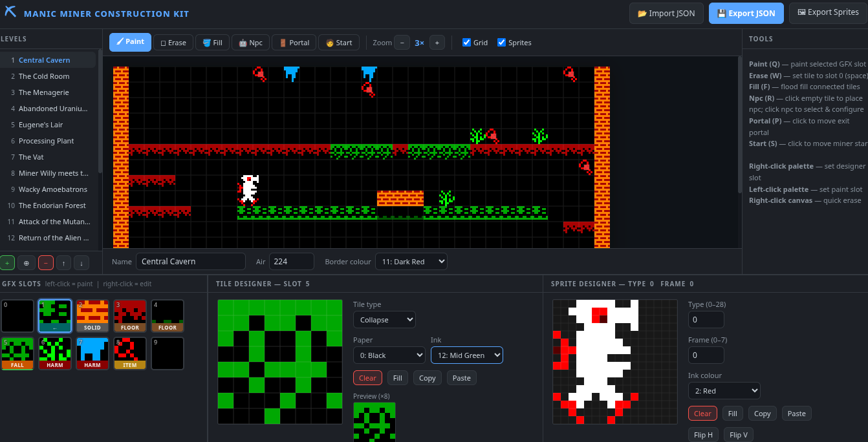Image resolution: width=868 pixels, height=442 pixels.
Task: Select the Paint tool
Action: point(130,42)
